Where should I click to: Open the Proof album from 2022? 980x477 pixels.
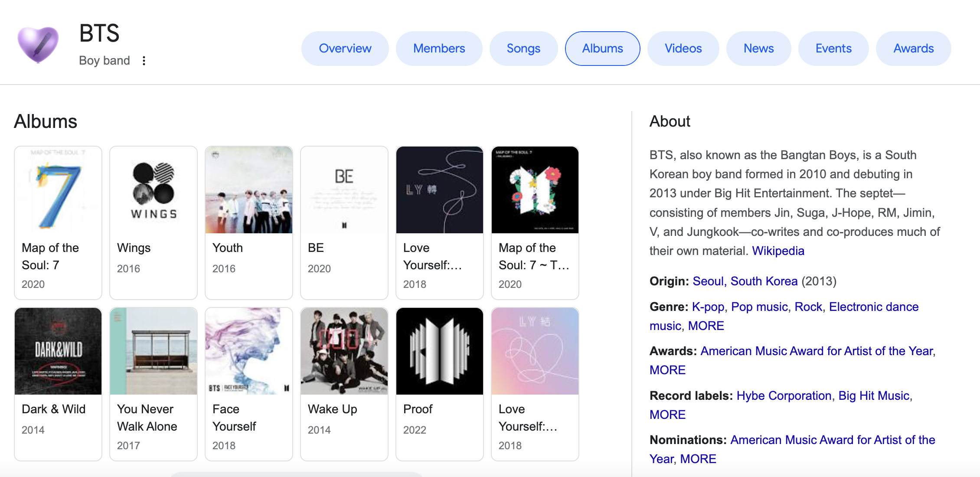click(x=439, y=351)
